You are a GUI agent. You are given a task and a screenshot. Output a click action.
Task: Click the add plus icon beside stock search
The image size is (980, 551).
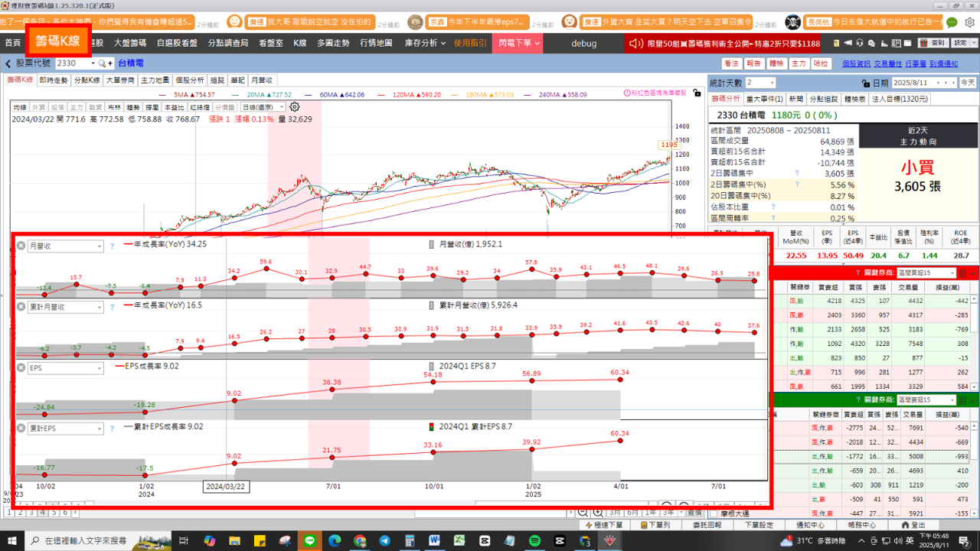(x=111, y=64)
